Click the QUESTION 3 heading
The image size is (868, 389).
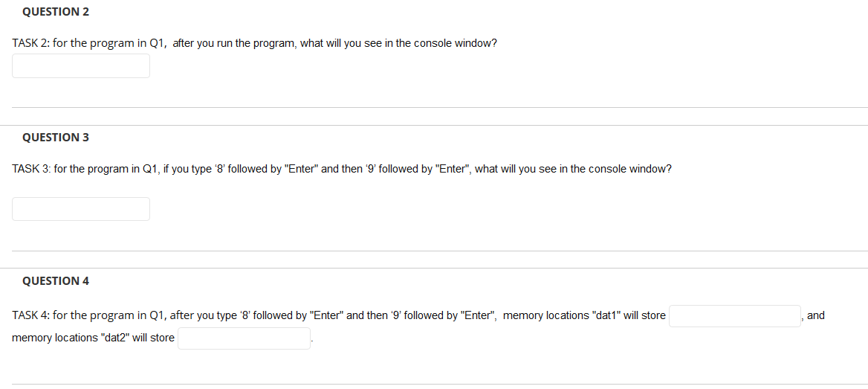pos(56,138)
